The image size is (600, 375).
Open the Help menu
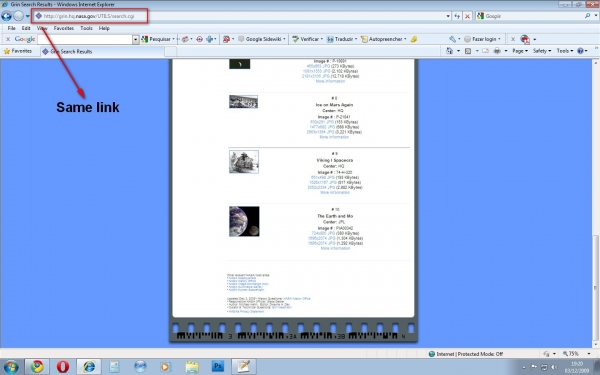tap(104, 28)
